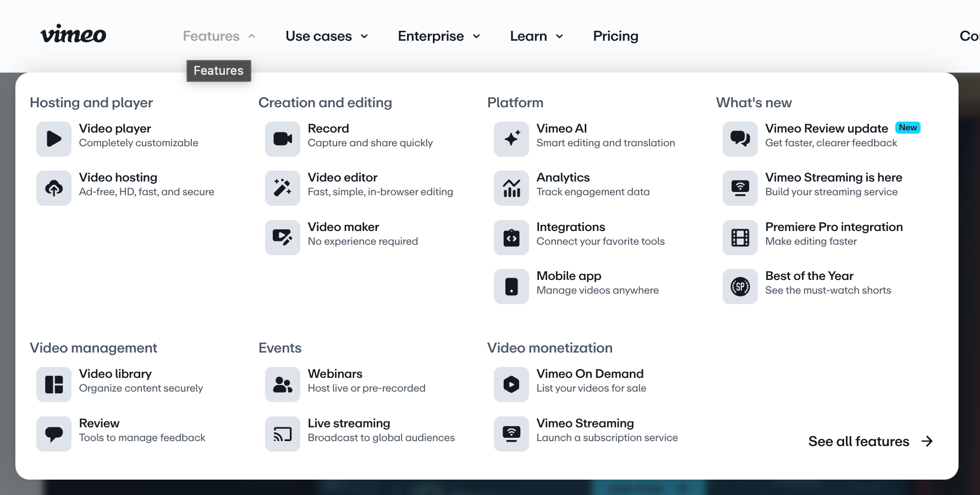Open the Use cases menu label
This screenshot has height=495, width=980.
(x=318, y=36)
